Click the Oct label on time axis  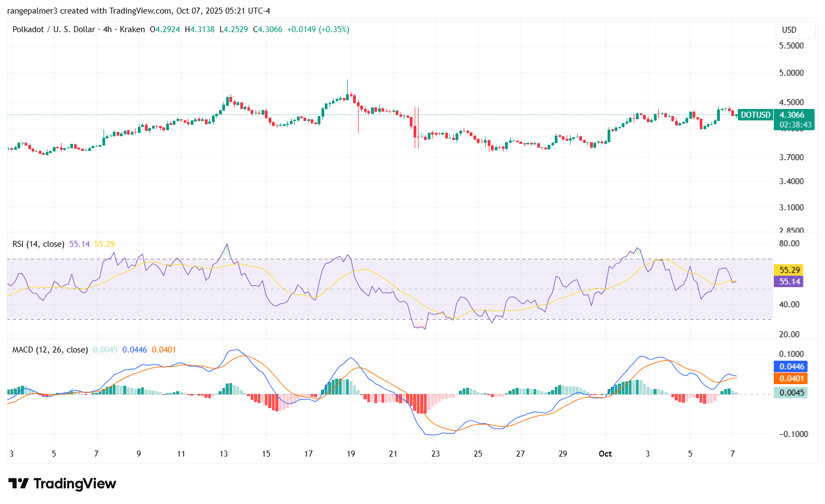[x=605, y=454]
